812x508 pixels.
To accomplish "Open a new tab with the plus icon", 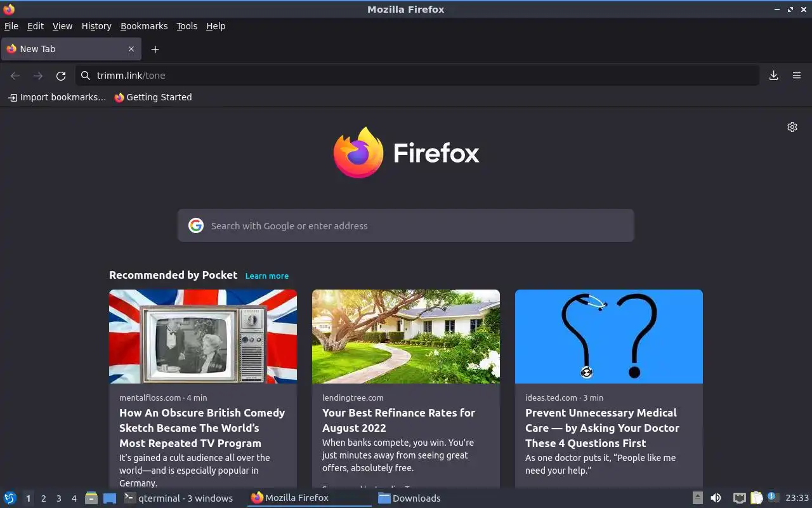I will 155,49.
